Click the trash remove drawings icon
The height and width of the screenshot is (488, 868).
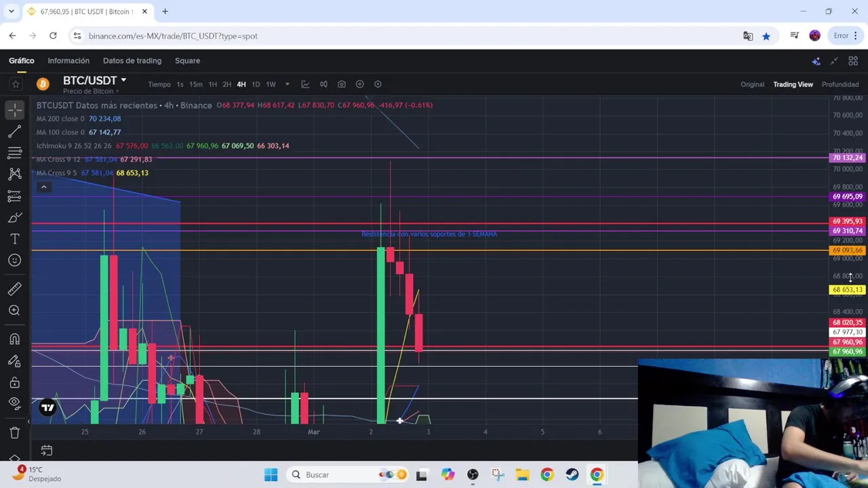tap(15, 432)
